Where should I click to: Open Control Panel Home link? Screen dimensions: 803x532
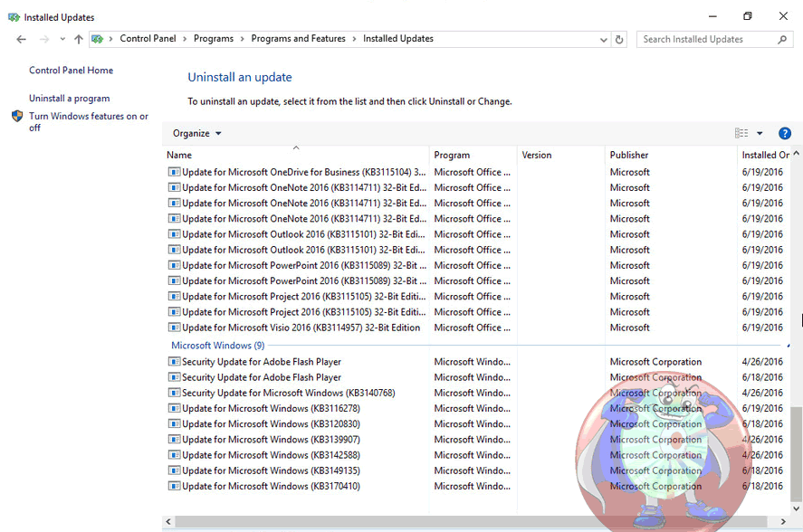pos(72,71)
